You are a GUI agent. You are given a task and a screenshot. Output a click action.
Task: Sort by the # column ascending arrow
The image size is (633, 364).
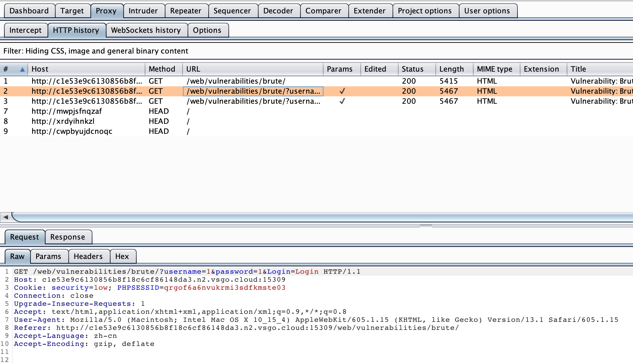(22, 69)
